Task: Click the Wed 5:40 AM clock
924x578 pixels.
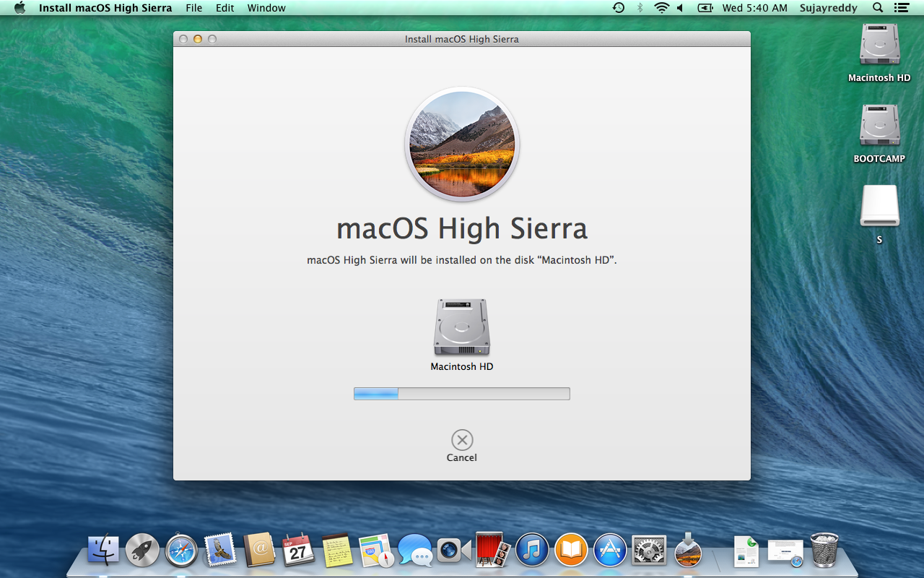Action: click(x=755, y=8)
